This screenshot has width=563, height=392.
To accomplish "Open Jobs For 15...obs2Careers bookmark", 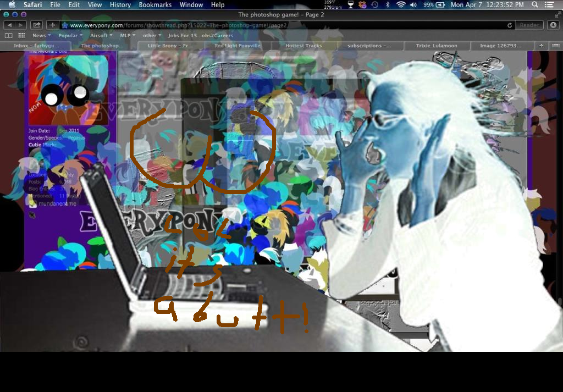I will click(x=200, y=36).
